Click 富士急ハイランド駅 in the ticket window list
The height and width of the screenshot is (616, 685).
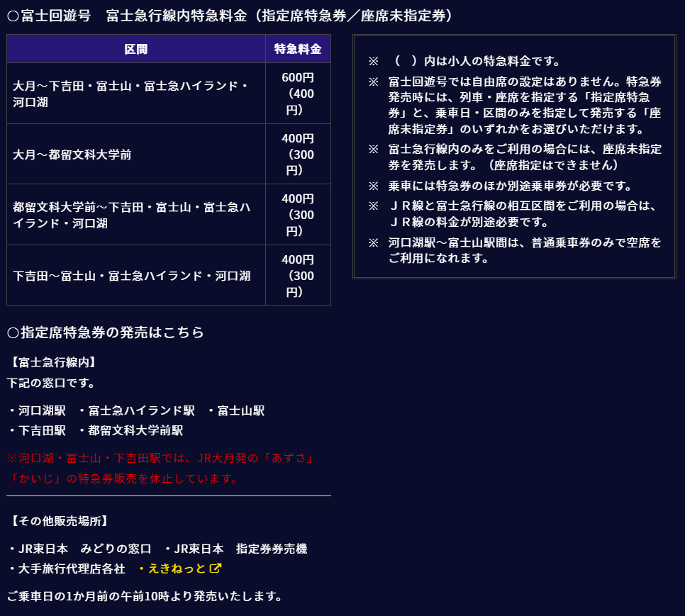point(141,410)
